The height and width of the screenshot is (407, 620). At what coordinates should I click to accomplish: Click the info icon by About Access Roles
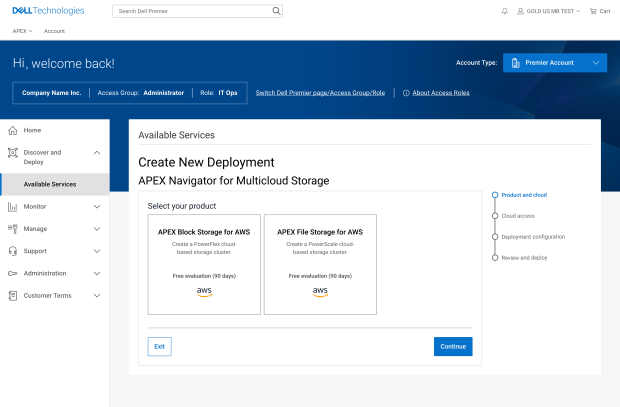[406, 93]
